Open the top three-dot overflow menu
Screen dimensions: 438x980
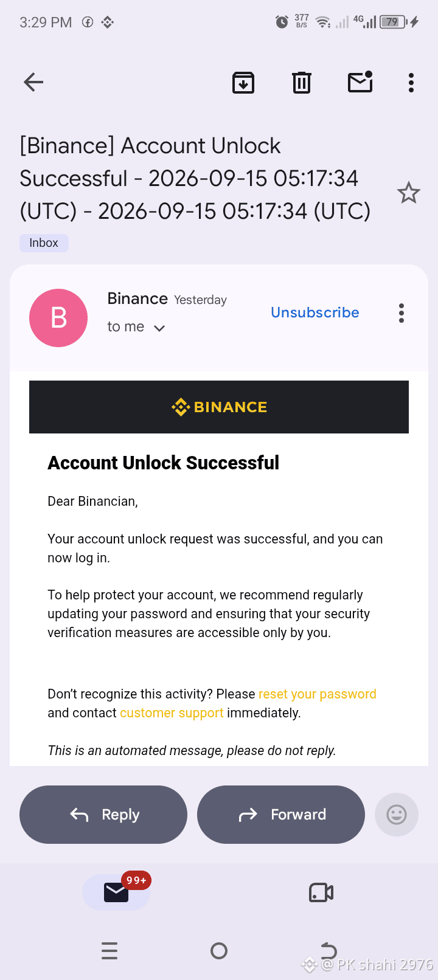pos(411,82)
